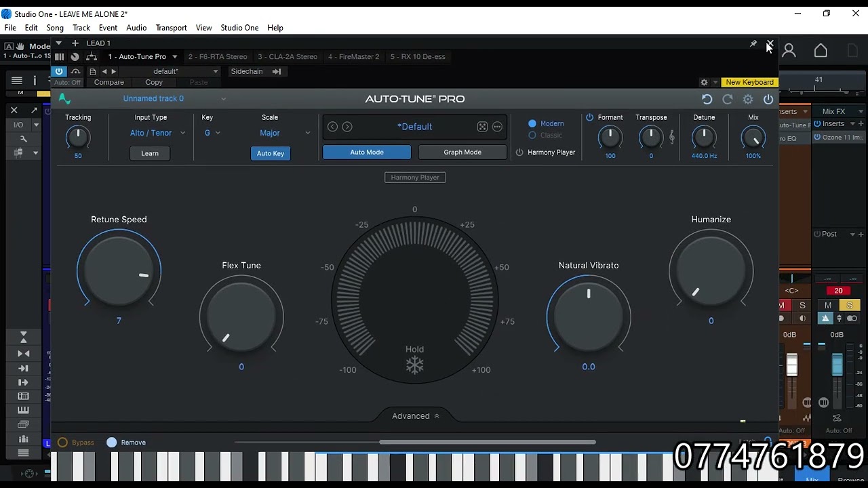The width and height of the screenshot is (868, 488).
Task: Click the keyboard range horizontal scrollbar
Action: click(487, 443)
